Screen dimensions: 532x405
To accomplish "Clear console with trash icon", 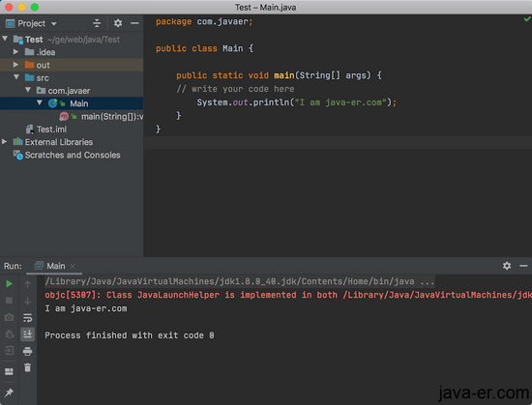I will (27, 367).
